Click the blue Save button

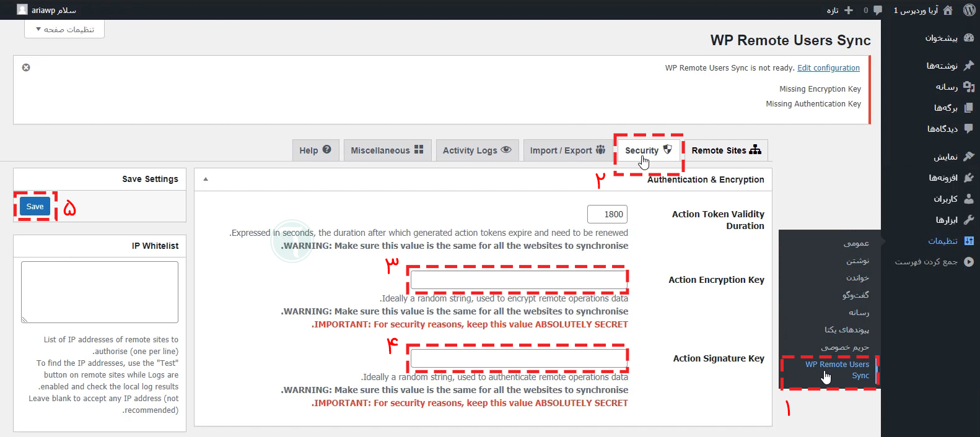[x=35, y=207]
